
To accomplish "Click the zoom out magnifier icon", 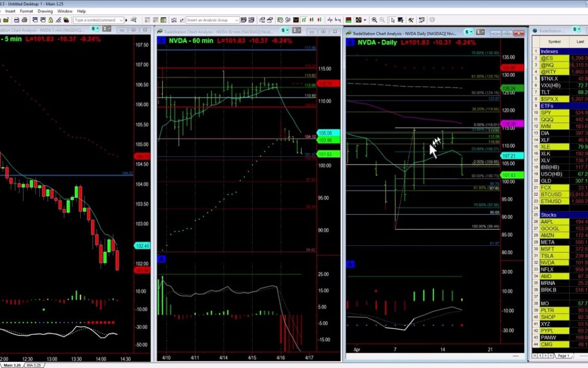I will point(382,20).
